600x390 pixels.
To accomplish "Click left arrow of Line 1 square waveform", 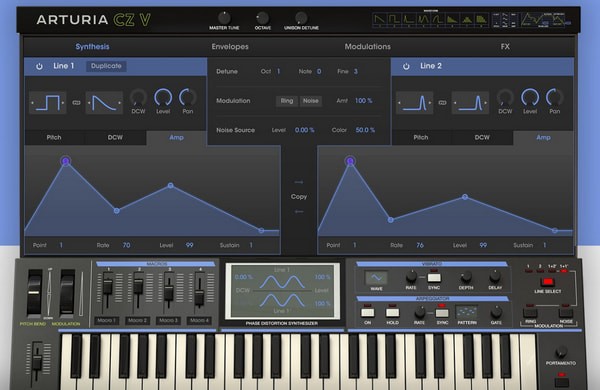I will tap(32, 103).
